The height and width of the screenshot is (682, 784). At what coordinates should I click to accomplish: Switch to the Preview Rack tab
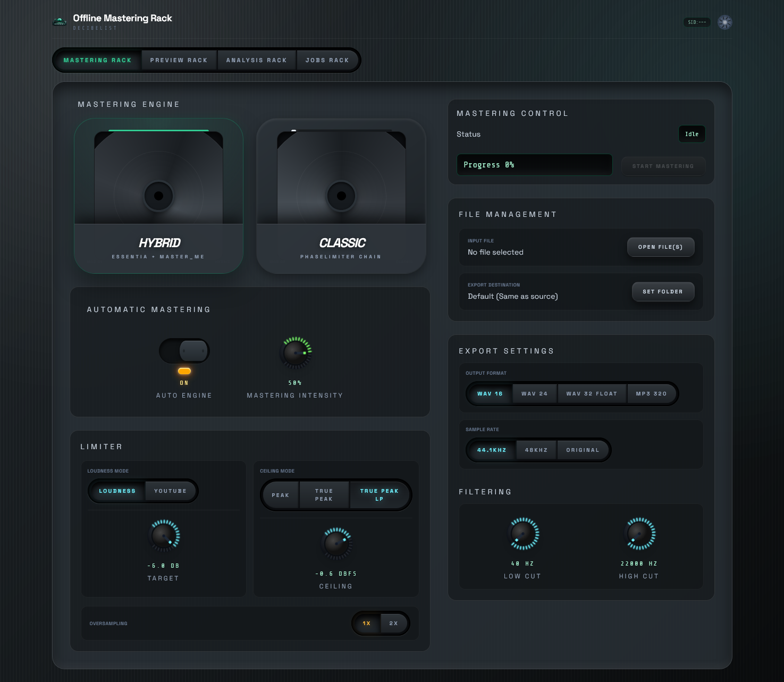tap(179, 60)
